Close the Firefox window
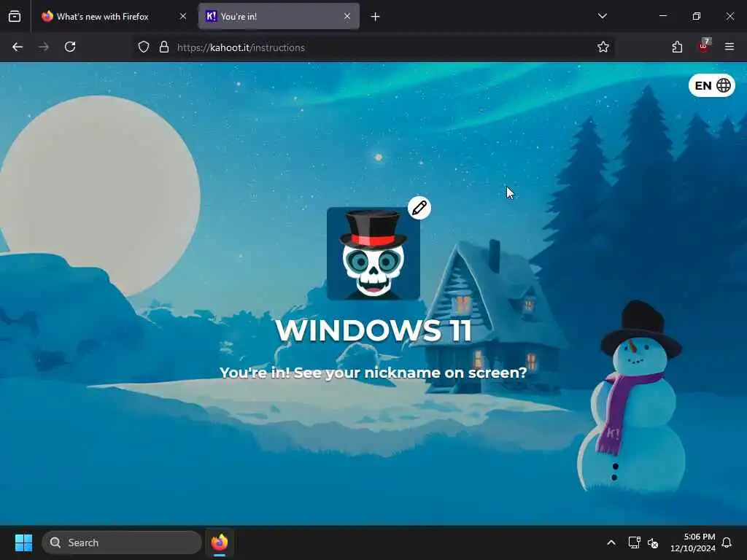747x560 pixels. (x=729, y=16)
